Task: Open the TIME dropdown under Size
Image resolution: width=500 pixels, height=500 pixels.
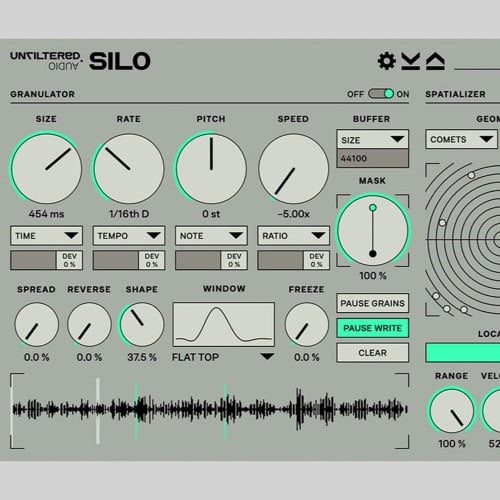Action: 46,236
